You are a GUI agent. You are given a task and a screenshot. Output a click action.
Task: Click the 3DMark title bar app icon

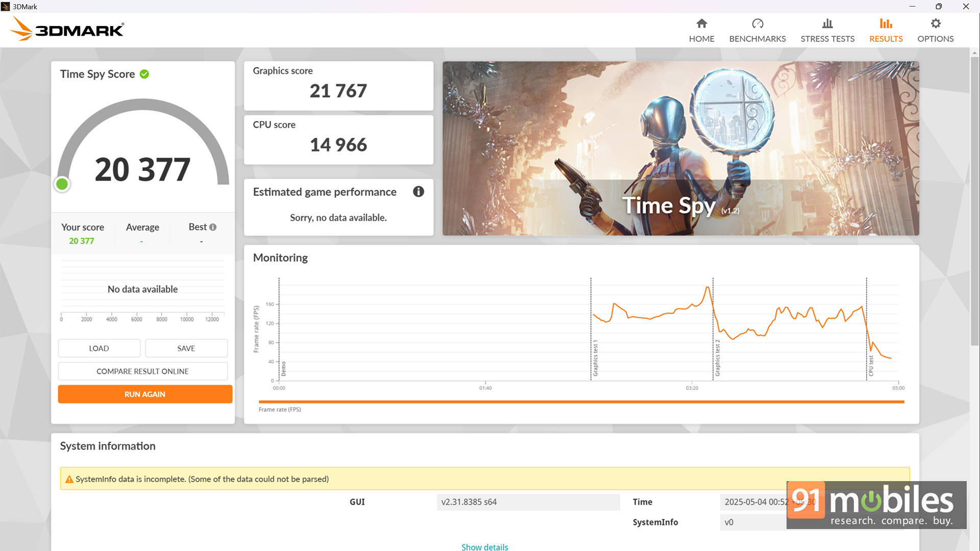[6, 7]
